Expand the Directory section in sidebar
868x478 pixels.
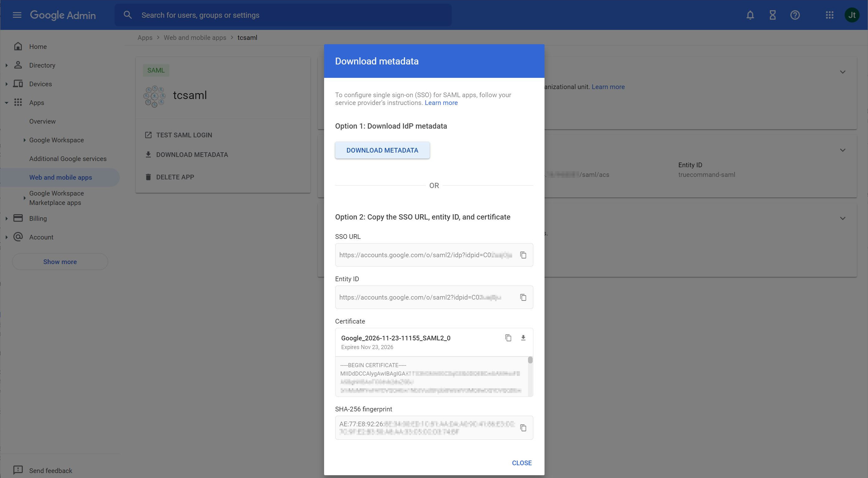(7, 65)
